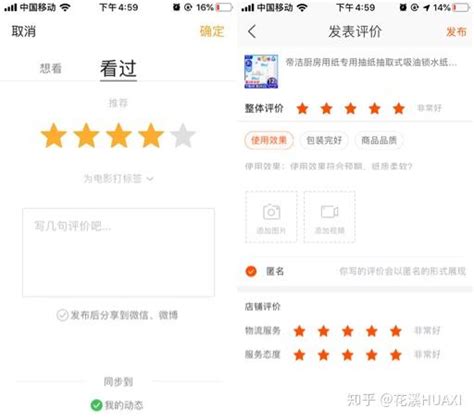The image size is (474, 420).
Task: Tap 确定 to confirm the rating
Action: (x=212, y=31)
